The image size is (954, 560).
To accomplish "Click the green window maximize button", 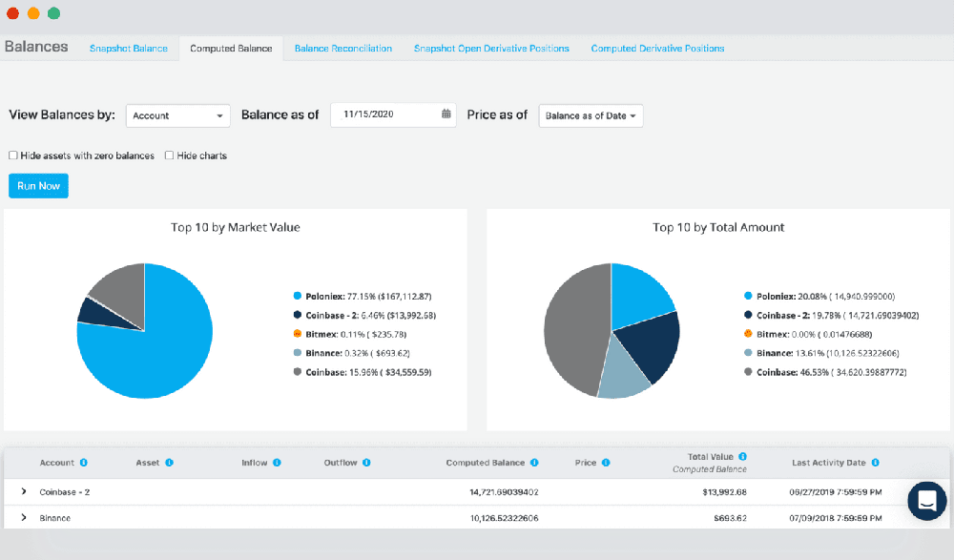I will click(x=53, y=13).
